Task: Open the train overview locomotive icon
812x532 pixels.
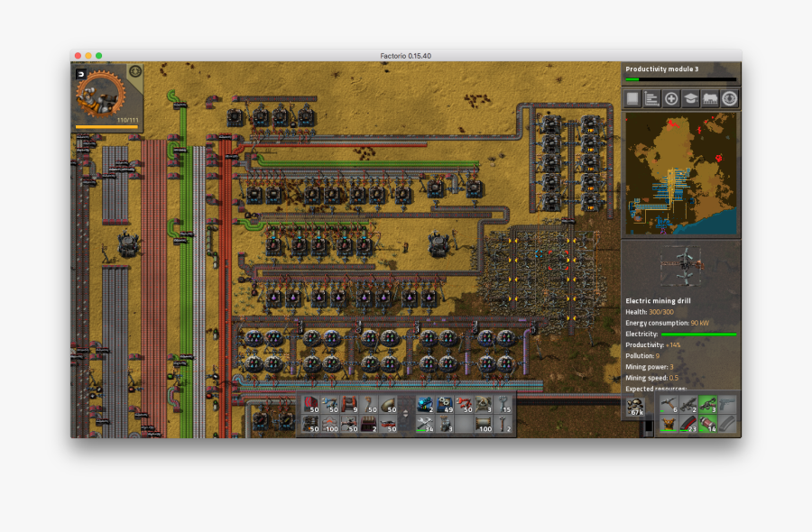Action: click(710, 99)
